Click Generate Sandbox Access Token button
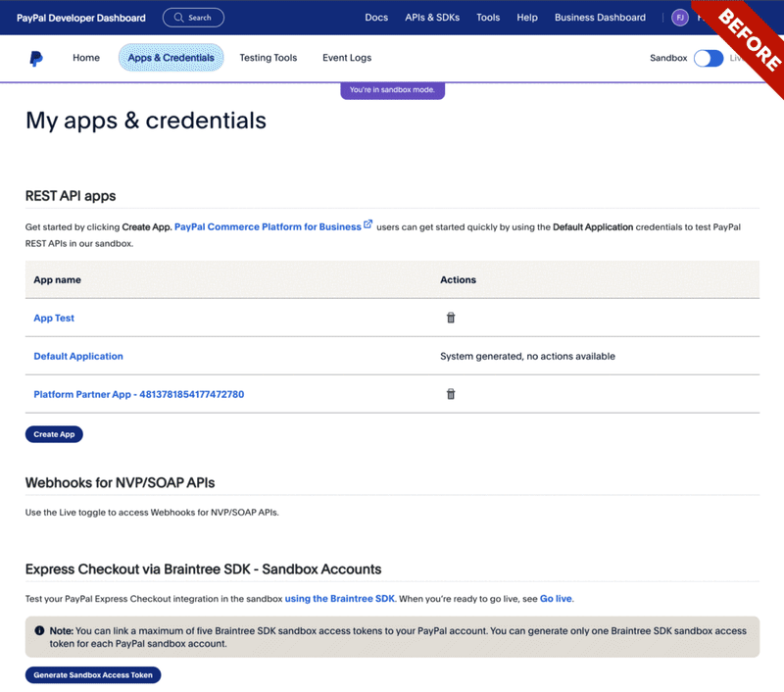The width and height of the screenshot is (784, 692). pos(93,674)
